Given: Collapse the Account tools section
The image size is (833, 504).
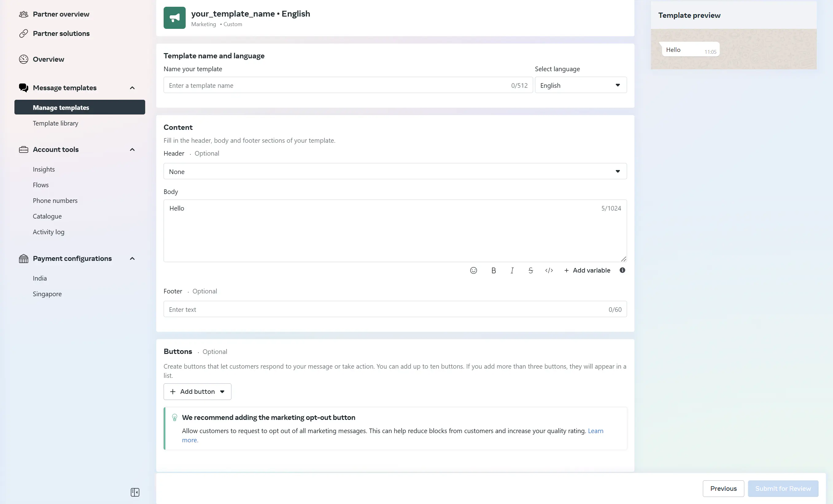Looking at the screenshot, I should coord(132,149).
